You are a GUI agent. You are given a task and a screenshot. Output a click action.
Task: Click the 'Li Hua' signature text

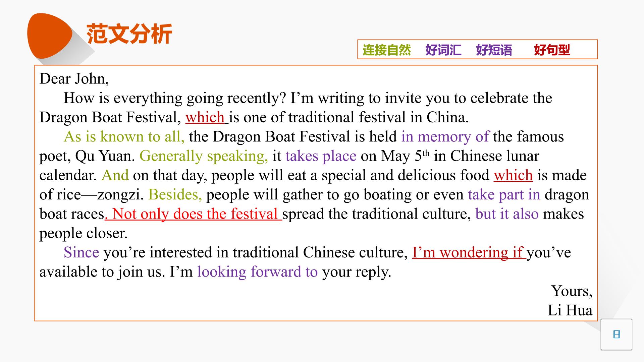tap(570, 310)
